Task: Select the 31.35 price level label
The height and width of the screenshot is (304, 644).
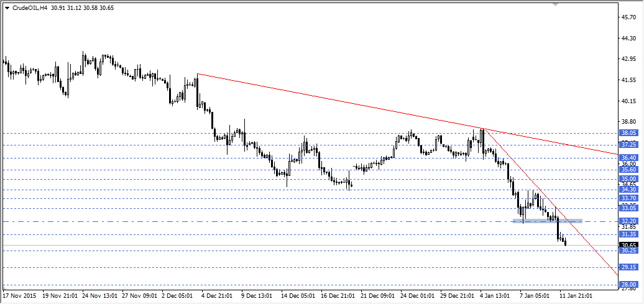Action: (628, 234)
